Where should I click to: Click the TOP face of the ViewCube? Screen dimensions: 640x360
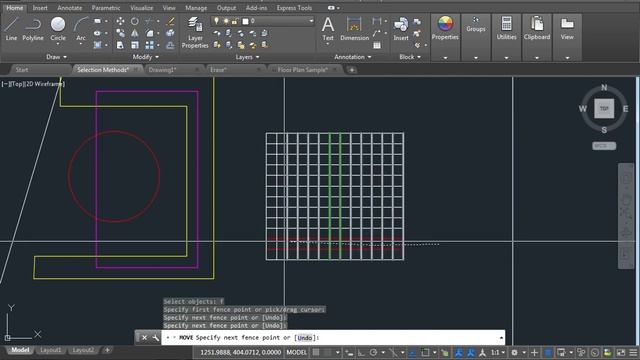pyautogui.click(x=604, y=109)
